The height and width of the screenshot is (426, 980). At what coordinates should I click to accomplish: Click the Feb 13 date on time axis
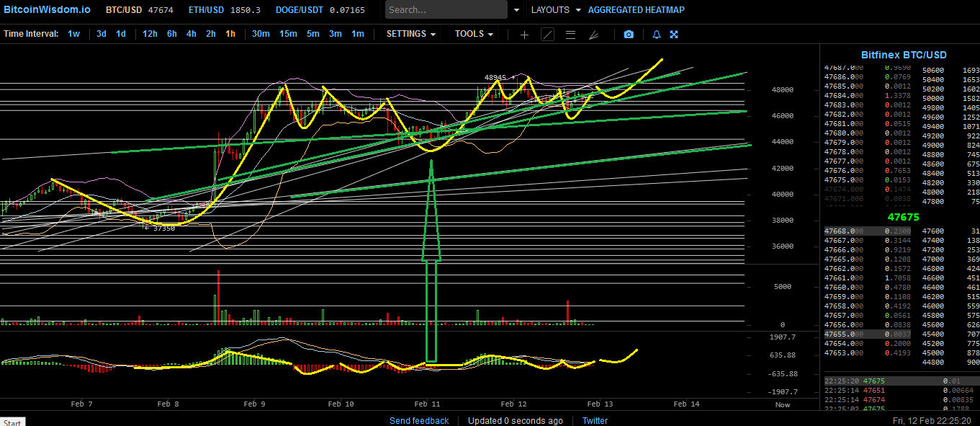[599, 404]
